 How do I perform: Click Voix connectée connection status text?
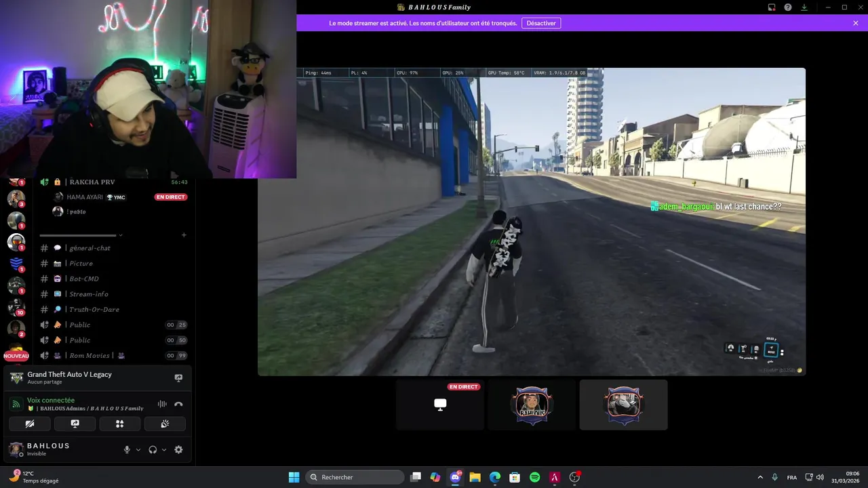click(x=51, y=401)
